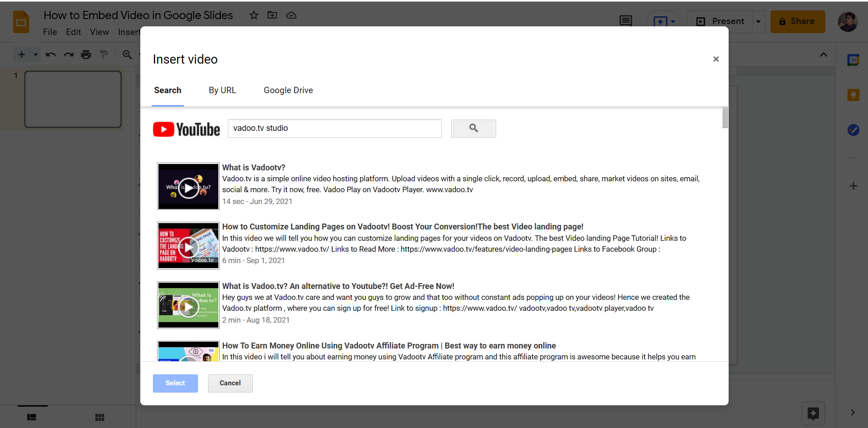Open the Present options dropdown arrow
Viewport: 868px width, 428px height.
pos(758,21)
